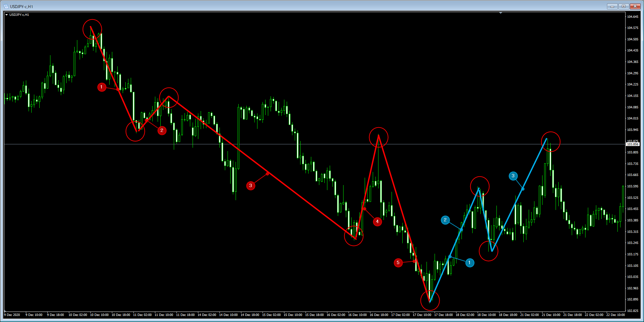Screen dimensions: 644x322
Task: Restore down the USDJPY-c,H1 chart window
Action: pyautogui.click(x=623, y=6)
